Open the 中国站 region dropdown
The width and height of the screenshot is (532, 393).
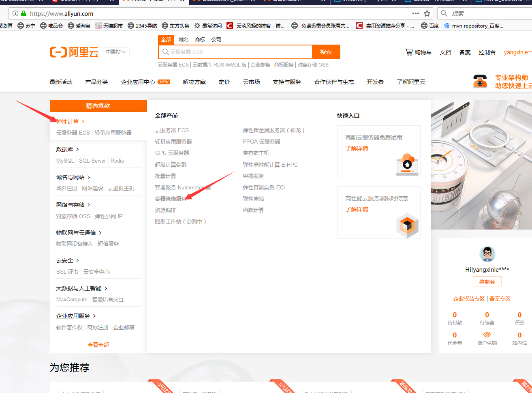(x=117, y=52)
